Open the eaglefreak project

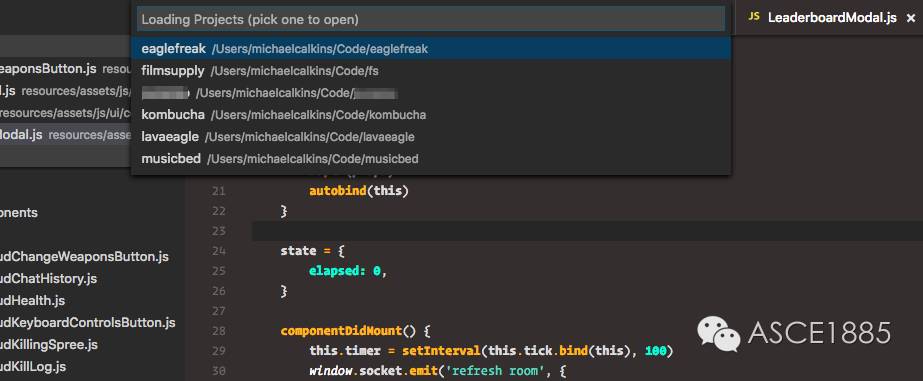(x=431, y=49)
